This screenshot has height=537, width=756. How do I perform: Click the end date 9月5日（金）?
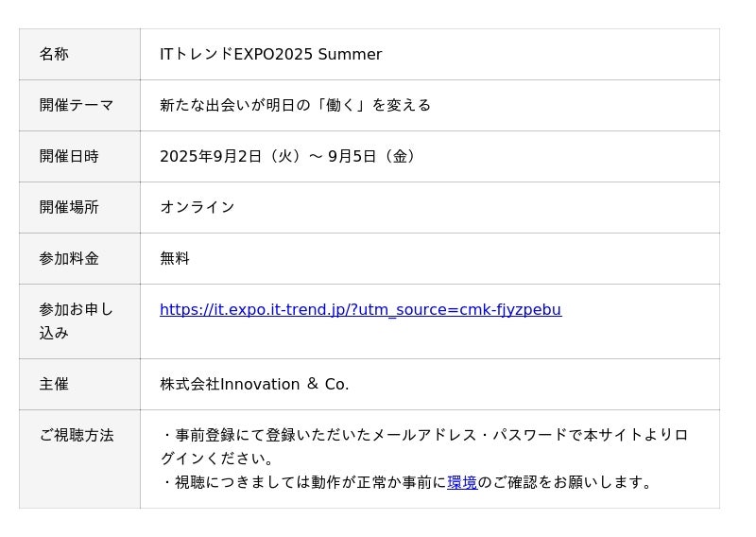[x=373, y=157]
